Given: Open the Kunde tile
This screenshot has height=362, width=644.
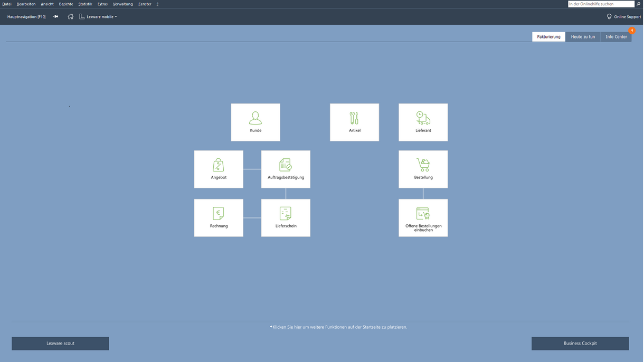Looking at the screenshot, I should (x=255, y=122).
